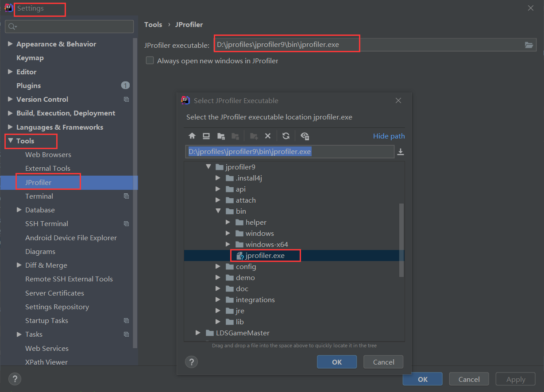This screenshot has width=544, height=392.
Task: Click the help question mark in Settings window
Action: pyautogui.click(x=15, y=379)
